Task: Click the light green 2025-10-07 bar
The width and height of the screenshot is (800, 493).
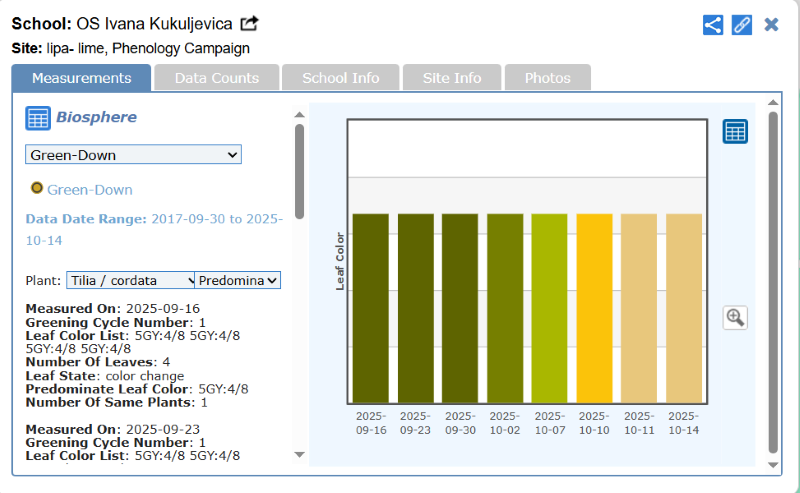Action: [549, 307]
